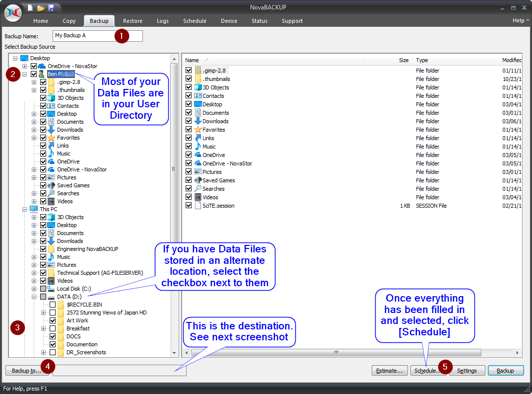Check the Breakfast folder checkbox
The height and width of the screenshot is (394, 532).
[x=53, y=328]
